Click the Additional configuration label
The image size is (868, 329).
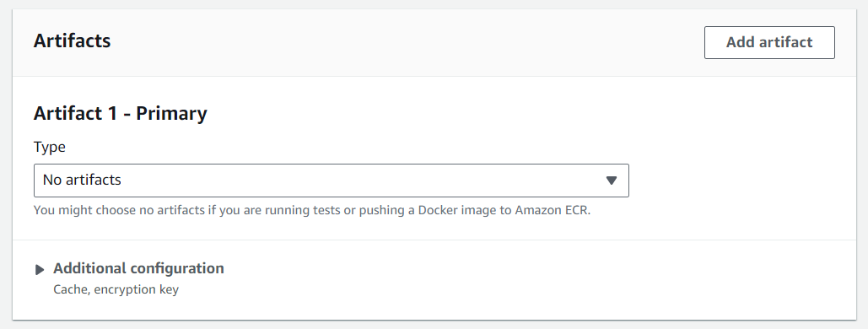pos(138,268)
